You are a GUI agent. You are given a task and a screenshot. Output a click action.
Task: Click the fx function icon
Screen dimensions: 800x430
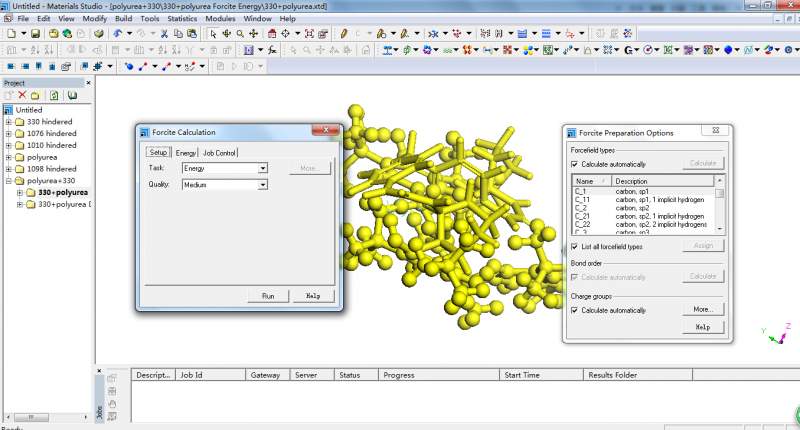272,50
